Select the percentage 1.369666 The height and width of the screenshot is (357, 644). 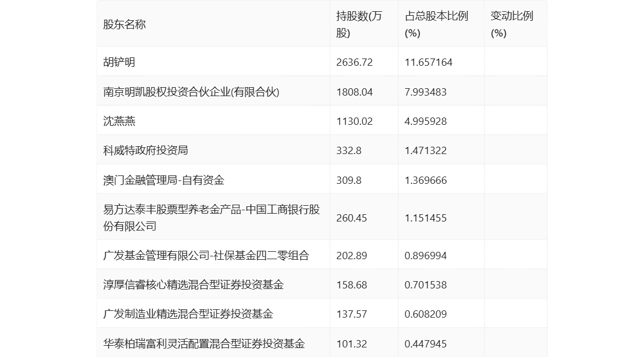click(x=426, y=180)
